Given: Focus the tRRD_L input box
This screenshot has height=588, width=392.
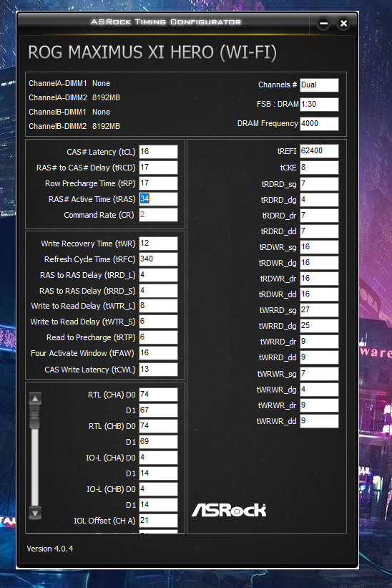Looking at the screenshot, I should pos(158,275).
